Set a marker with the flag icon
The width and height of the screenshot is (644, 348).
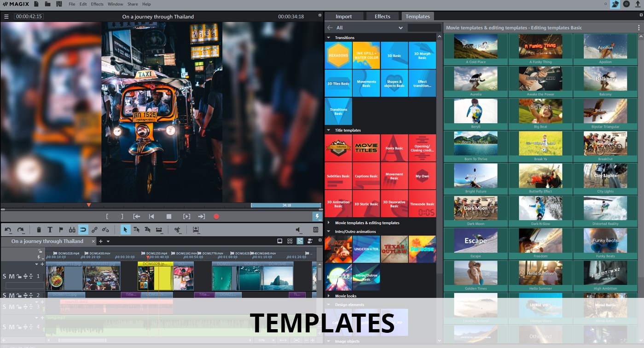pos(61,230)
